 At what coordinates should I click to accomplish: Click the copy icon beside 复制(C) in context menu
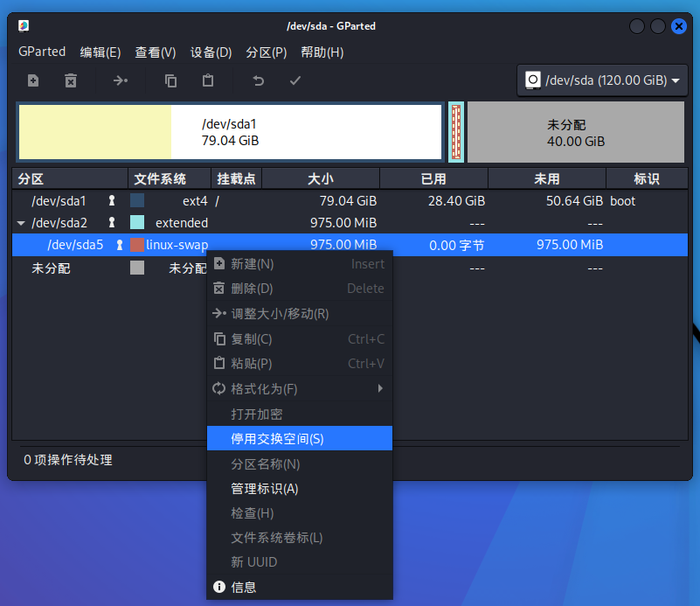[219, 339]
